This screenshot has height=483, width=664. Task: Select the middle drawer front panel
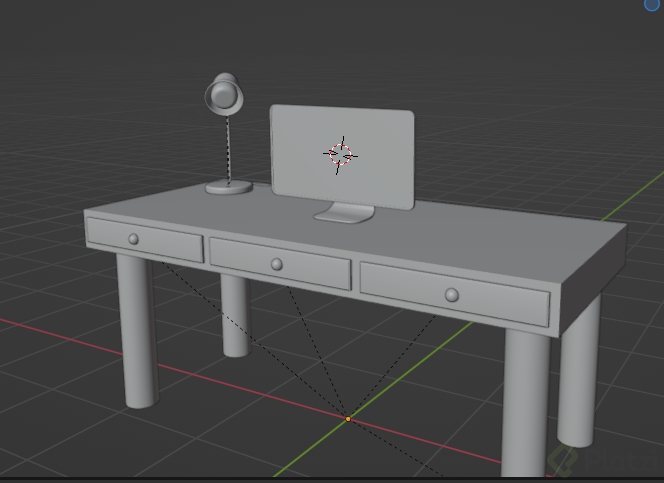(280, 264)
